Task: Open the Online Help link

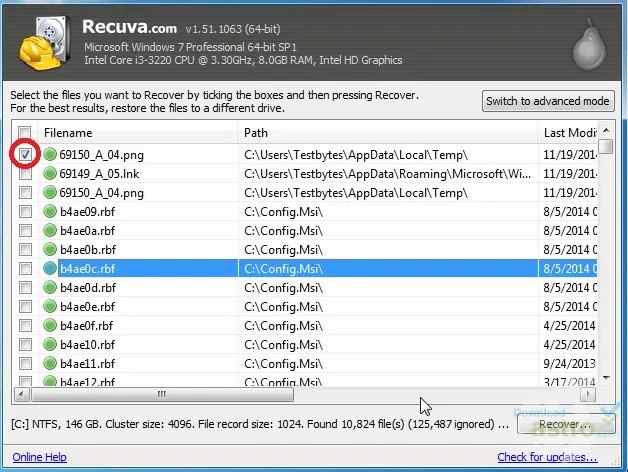Action: [x=39, y=457]
